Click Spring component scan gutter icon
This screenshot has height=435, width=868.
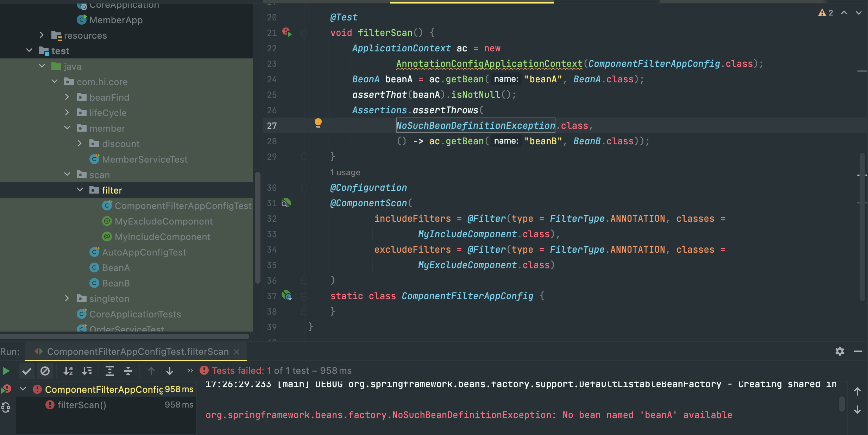[286, 203]
